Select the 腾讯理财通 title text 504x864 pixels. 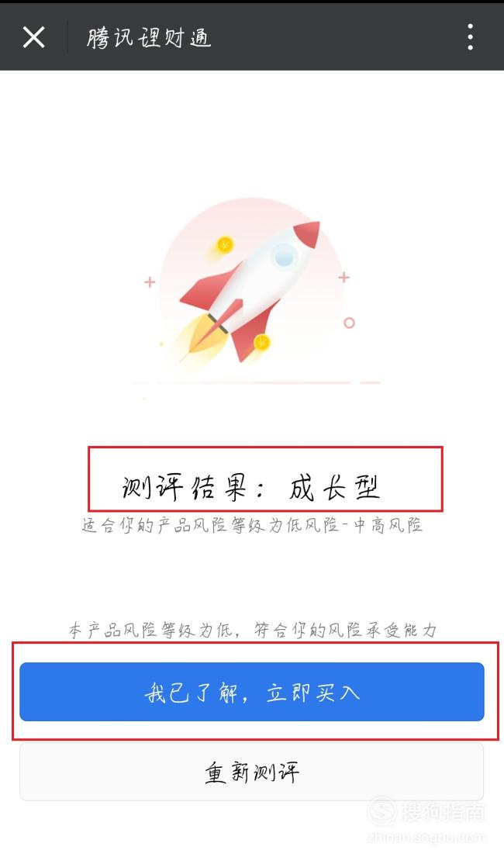(x=149, y=37)
